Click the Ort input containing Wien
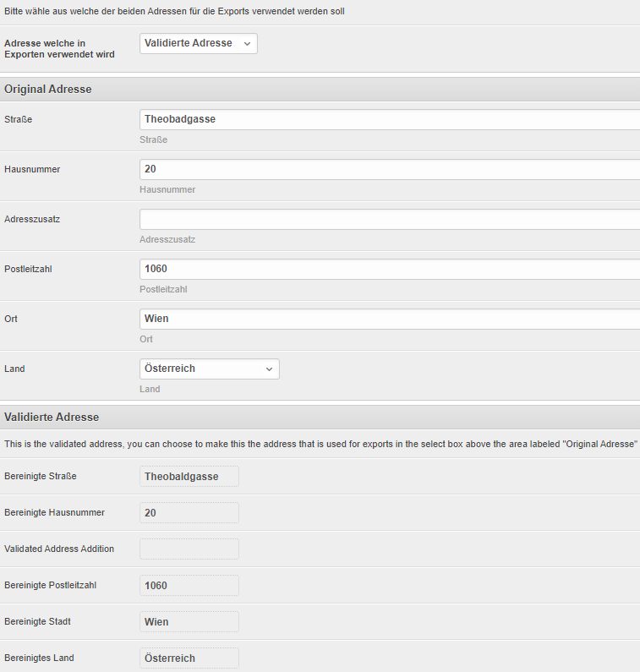Image resolution: width=640 pixels, height=672 pixels. coord(390,319)
